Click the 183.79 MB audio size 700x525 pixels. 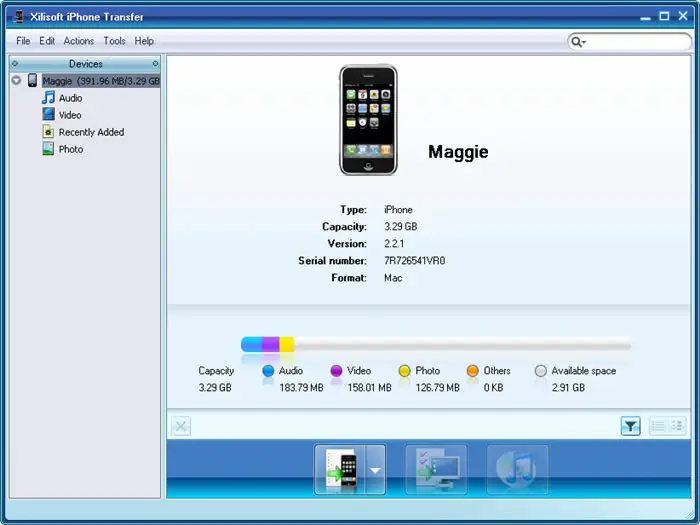(x=301, y=388)
